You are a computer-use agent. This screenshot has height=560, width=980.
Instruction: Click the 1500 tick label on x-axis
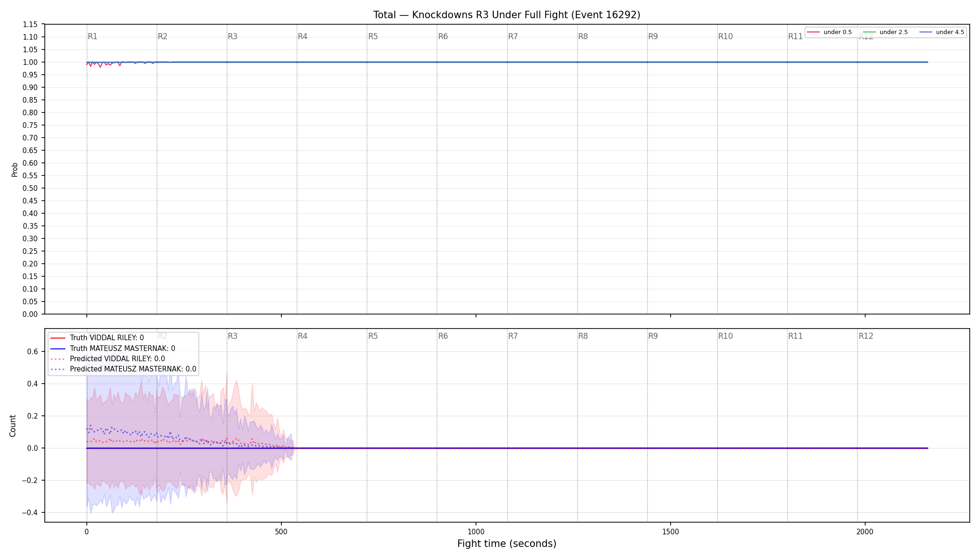(671, 532)
